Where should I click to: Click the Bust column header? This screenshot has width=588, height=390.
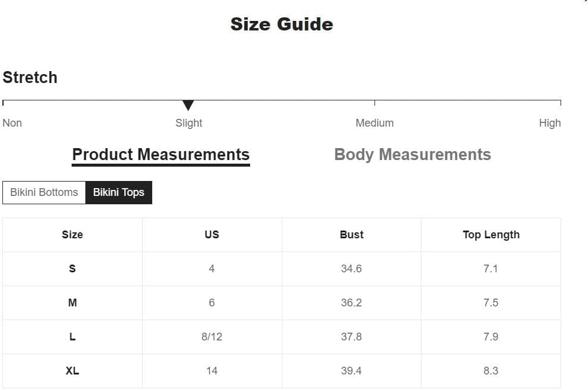click(352, 235)
